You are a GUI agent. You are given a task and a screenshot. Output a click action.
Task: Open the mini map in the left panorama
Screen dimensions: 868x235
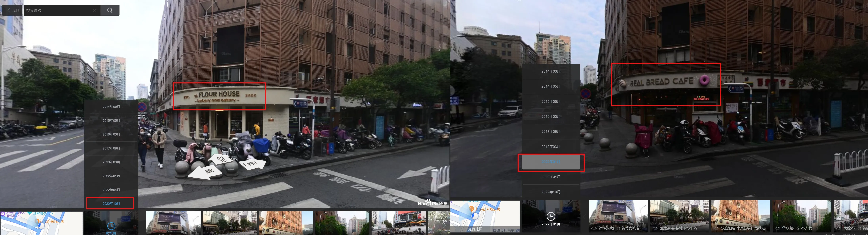tap(41, 223)
